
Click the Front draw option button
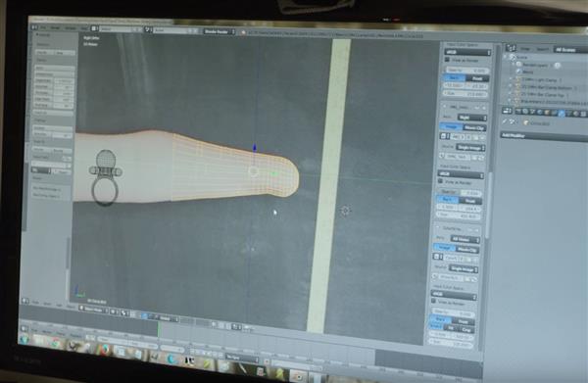[x=477, y=78]
